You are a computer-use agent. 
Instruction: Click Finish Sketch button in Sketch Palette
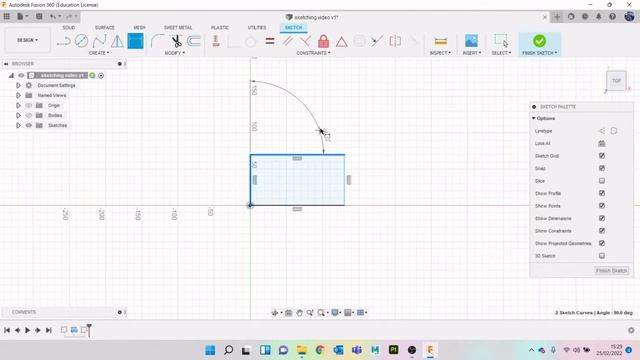point(611,271)
